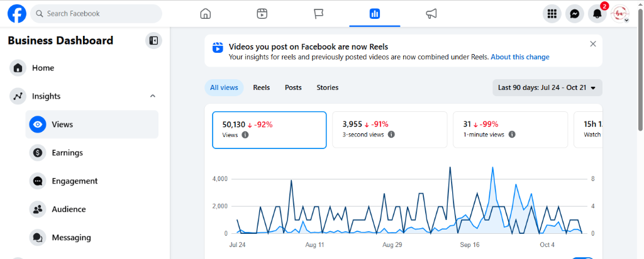Select the 3,955 3-second views card
644x259 pixels.
pos(389,129)
